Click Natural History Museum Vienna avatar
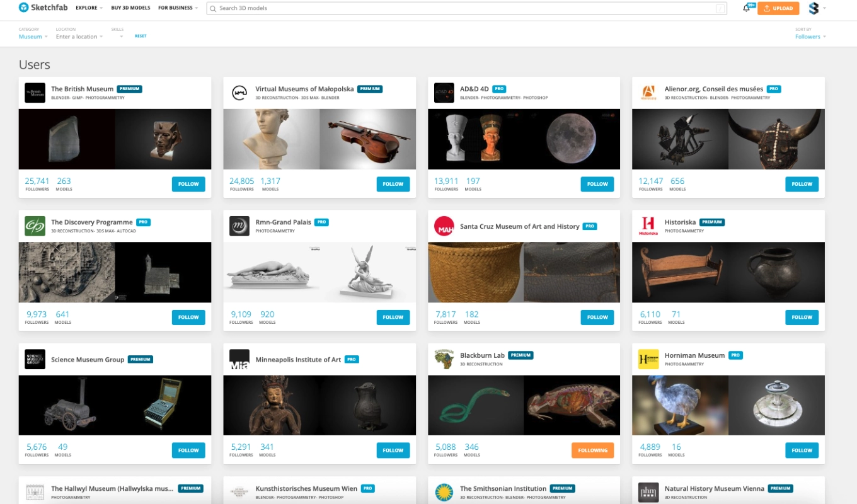 click(648, 492)
